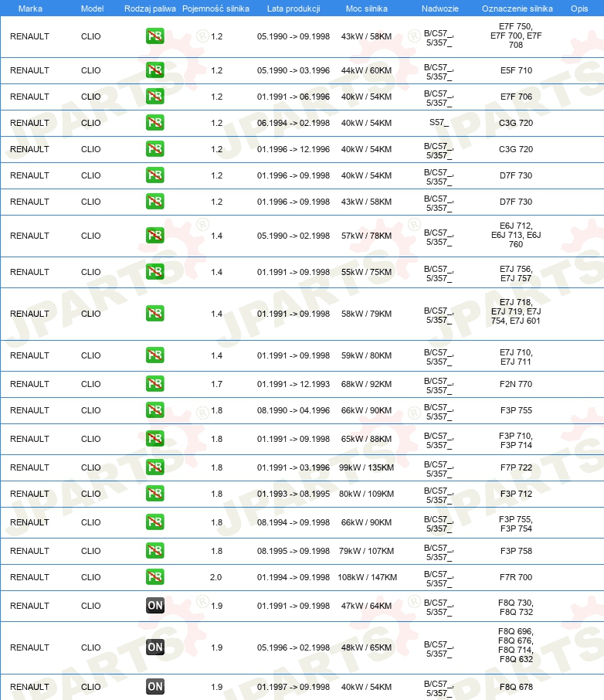Viewport: 604px width, 700px height.
Task: Click power value 47kW / 64KM
Action: click(367, 606)
